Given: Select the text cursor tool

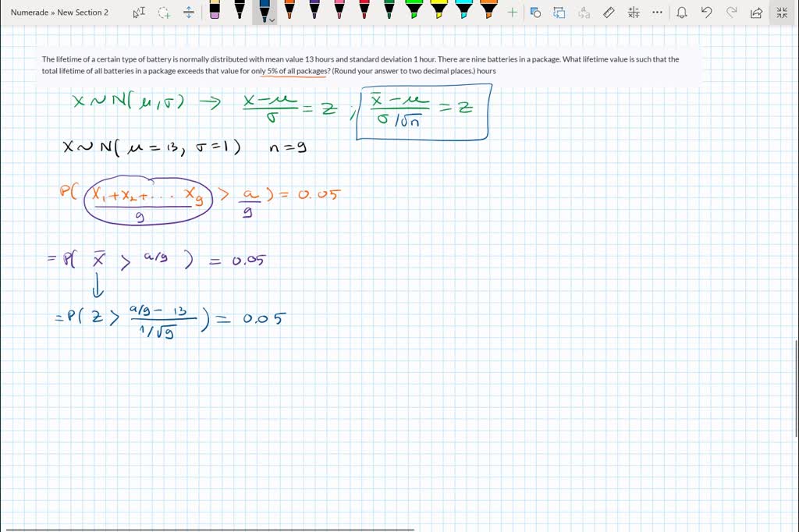Looking at the screenshot, I should pos(139,12).
